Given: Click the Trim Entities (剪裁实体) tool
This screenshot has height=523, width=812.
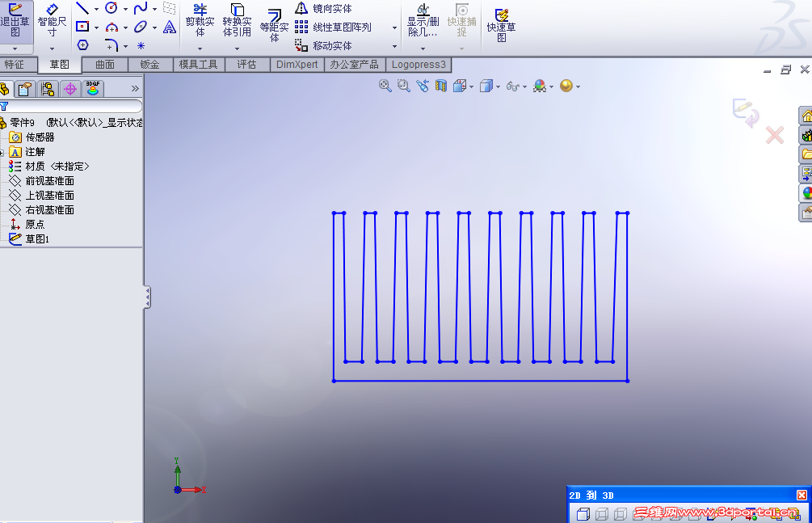Looking at the screenshot, I should (200, 21).
